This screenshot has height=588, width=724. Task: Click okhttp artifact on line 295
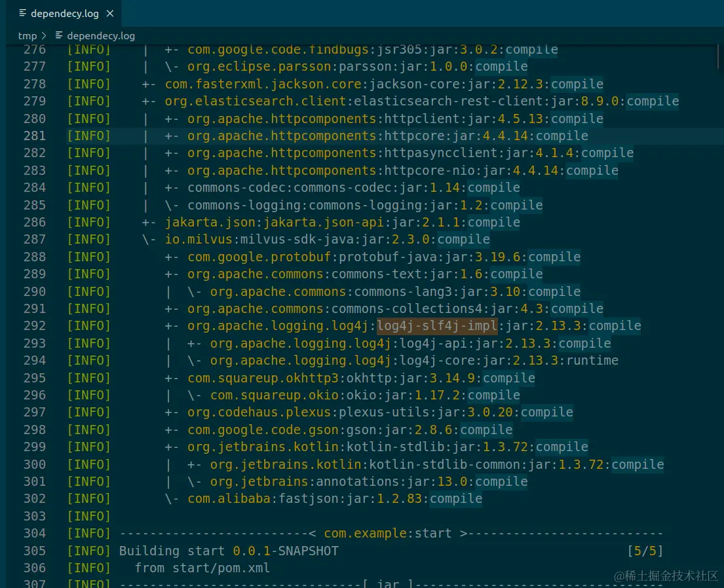(368, 378)
